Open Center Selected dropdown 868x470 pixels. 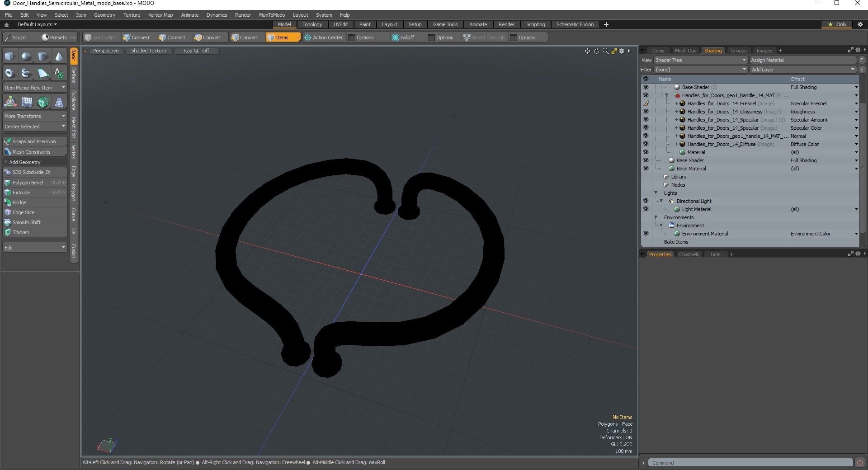tap(35, 127)
